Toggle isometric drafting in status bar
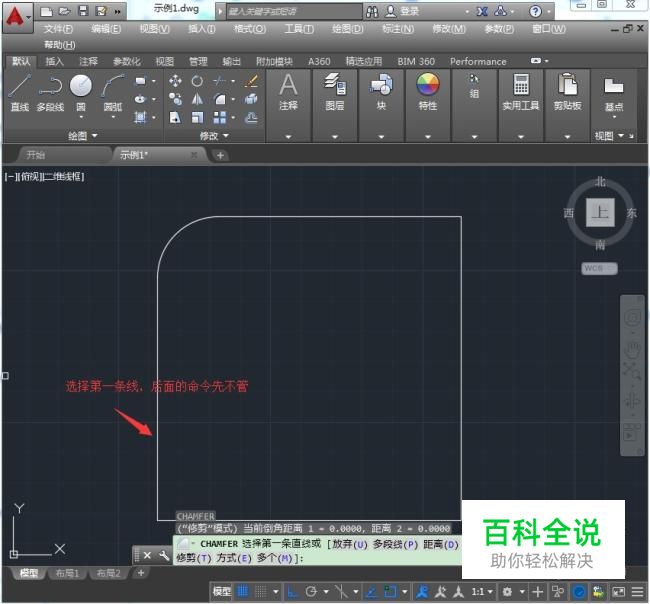 [x=341, y=592]
